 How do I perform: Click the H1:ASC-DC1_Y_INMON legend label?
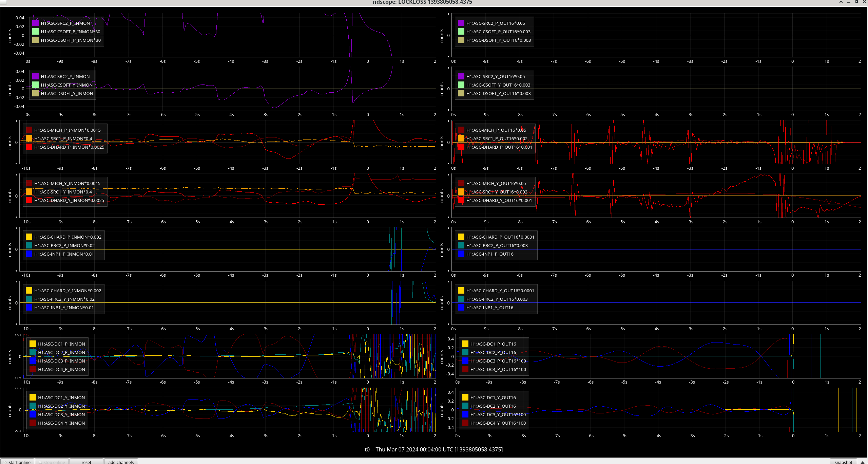point(61,397)
